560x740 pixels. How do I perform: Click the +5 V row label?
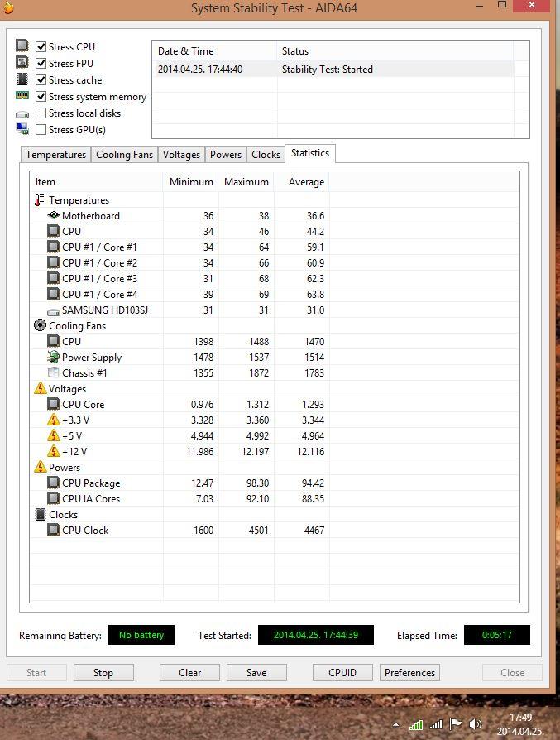pos(72,435)
